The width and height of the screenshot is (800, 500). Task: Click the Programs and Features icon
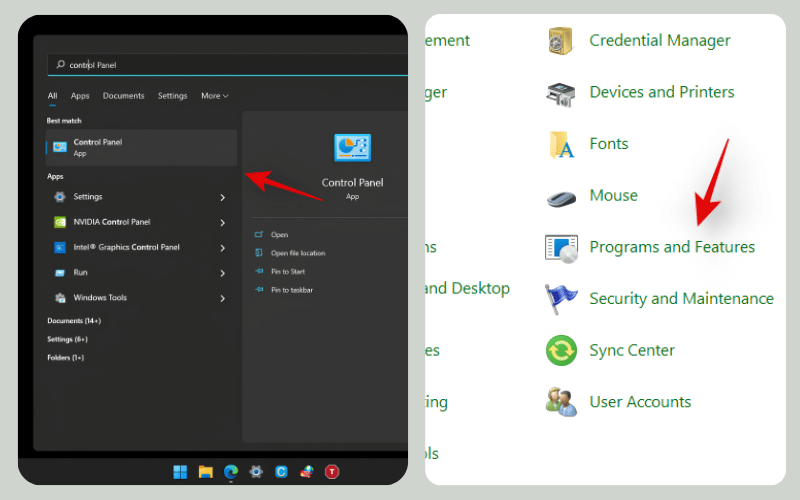pos(561,248)
